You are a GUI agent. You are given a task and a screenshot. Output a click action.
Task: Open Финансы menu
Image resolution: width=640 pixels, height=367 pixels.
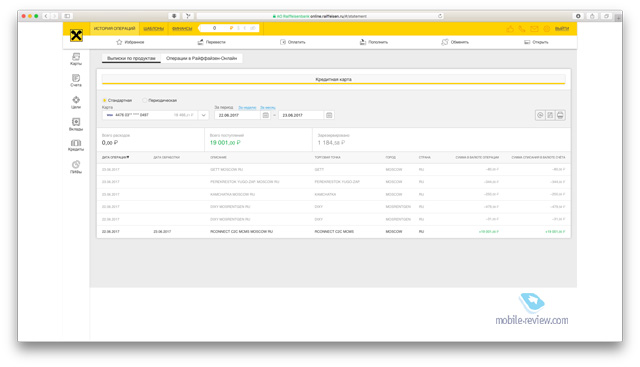pyautogui.click(x=182, y=28)
